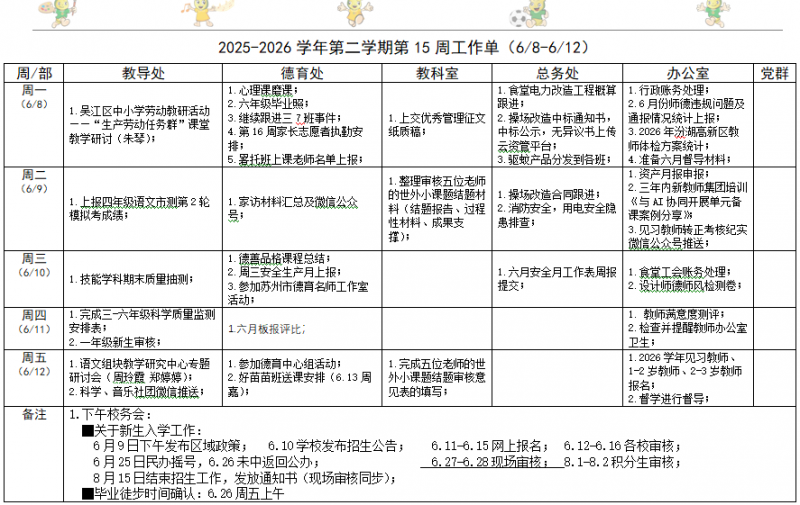Click the center dancing mascot image
Screen dimensions: 800x505
tap(355, 12)
